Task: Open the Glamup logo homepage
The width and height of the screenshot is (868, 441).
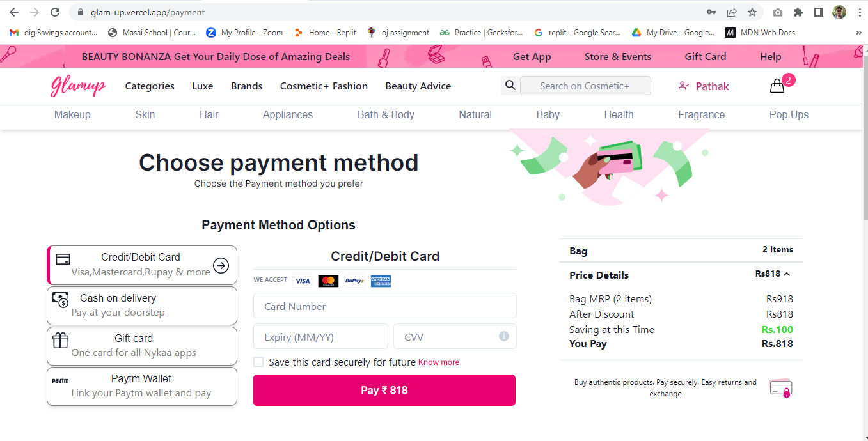Action: pyautogui.click(x=77, y=86)
